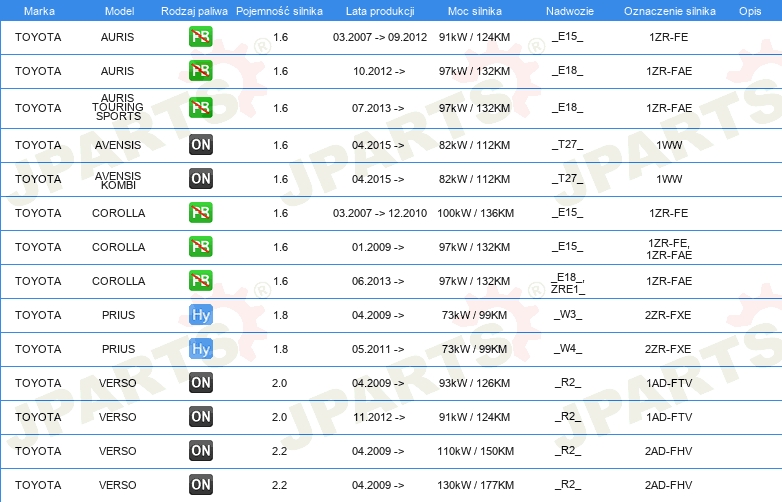Click engine code 1WW in Avensis Kombi row
Image resolution: width=782 pixels, height=502 pixels.
[x=669, y=179]
